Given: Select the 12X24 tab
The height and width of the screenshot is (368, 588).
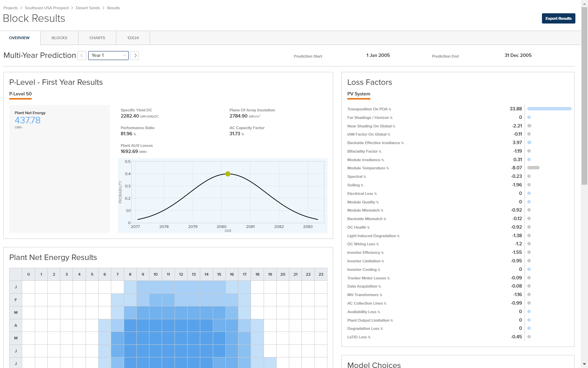Looking at the screenshot, I should coord(133,38).
